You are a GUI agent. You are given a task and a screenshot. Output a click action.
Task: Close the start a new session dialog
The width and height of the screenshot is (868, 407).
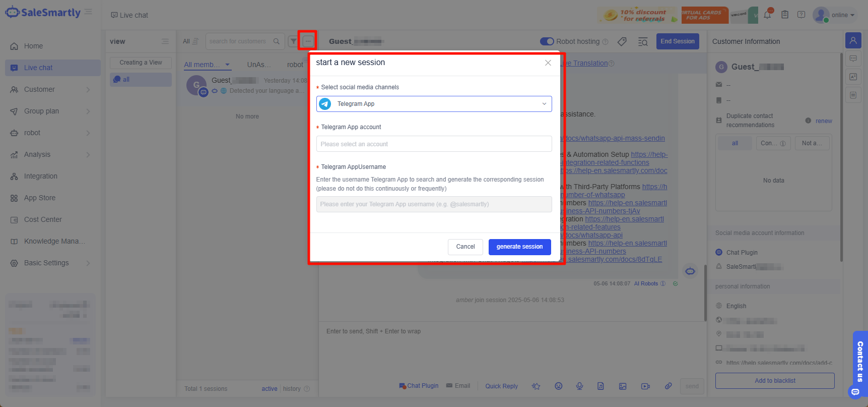click(548, 63)
